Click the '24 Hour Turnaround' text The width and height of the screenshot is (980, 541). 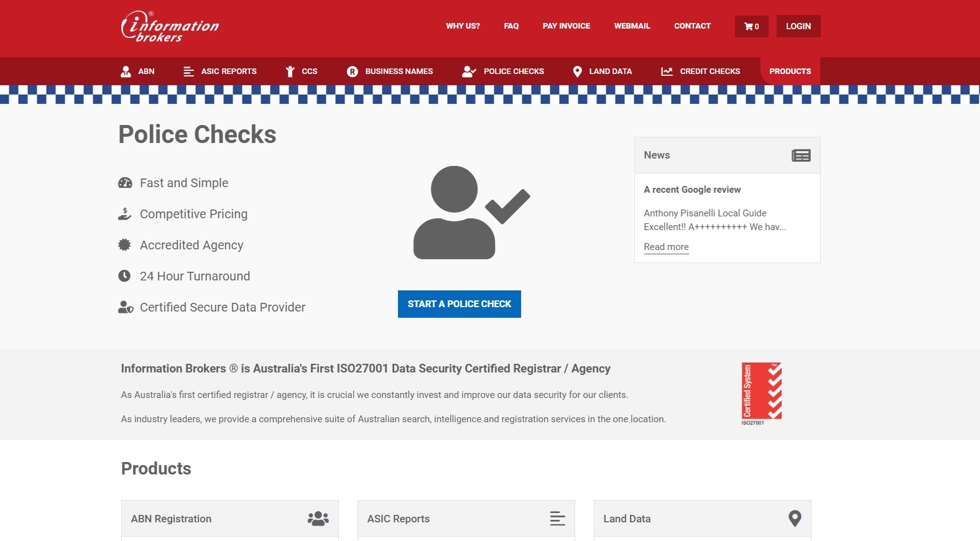[195, 276]
